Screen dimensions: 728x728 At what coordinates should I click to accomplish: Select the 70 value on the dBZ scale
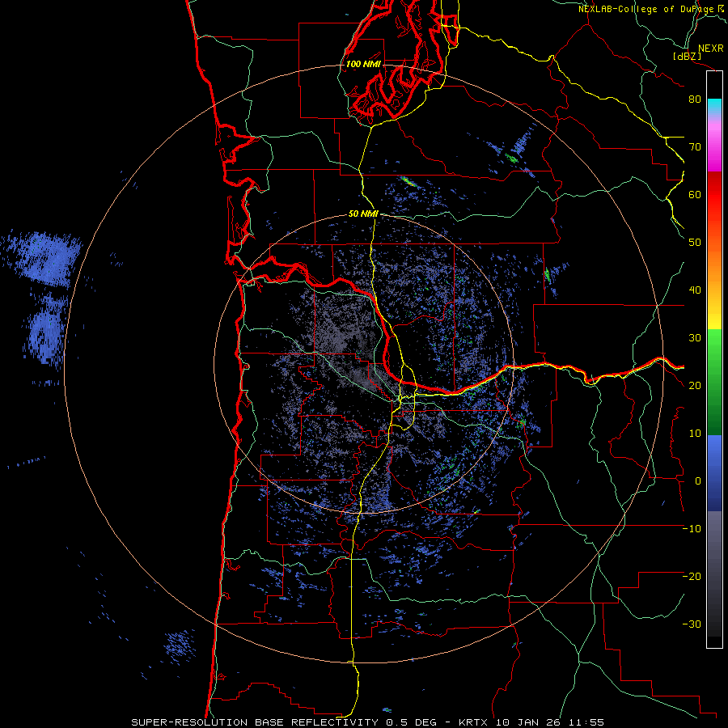[x=695, y=147]
